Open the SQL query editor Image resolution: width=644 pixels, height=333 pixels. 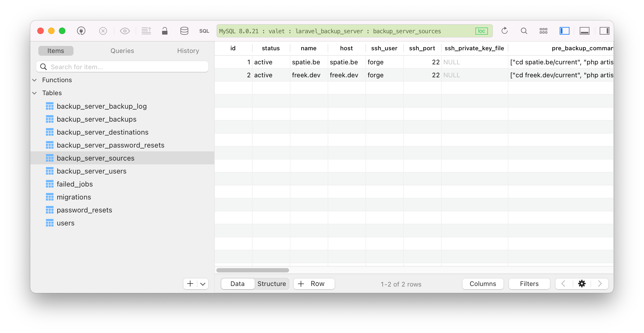(204, 31)
